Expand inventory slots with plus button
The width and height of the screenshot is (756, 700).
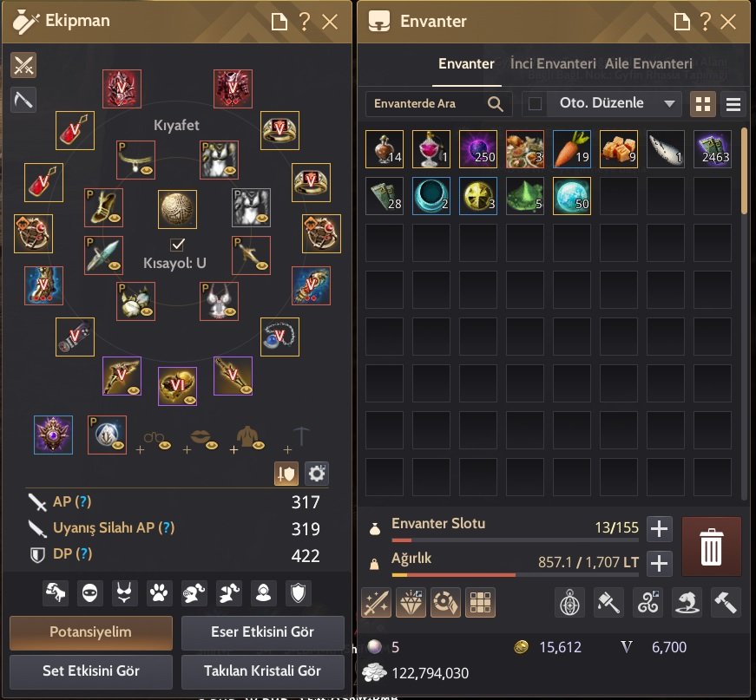pos(659,529)
